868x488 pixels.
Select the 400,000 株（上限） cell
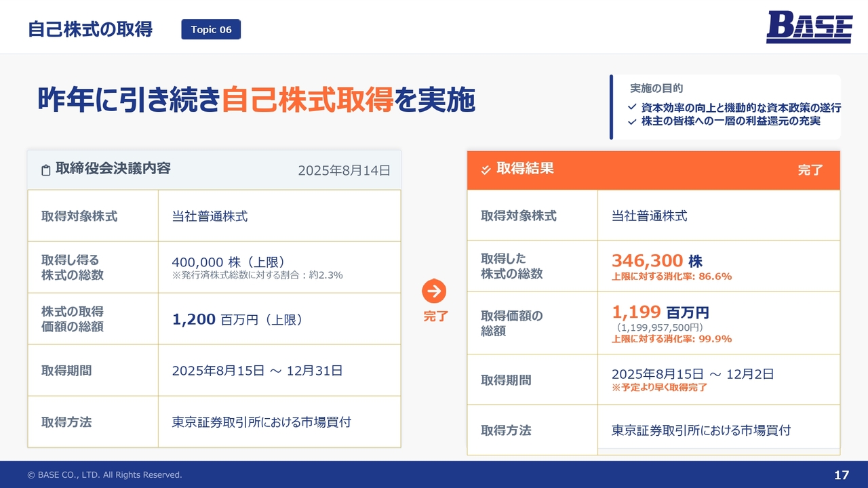tap(228, 262)
